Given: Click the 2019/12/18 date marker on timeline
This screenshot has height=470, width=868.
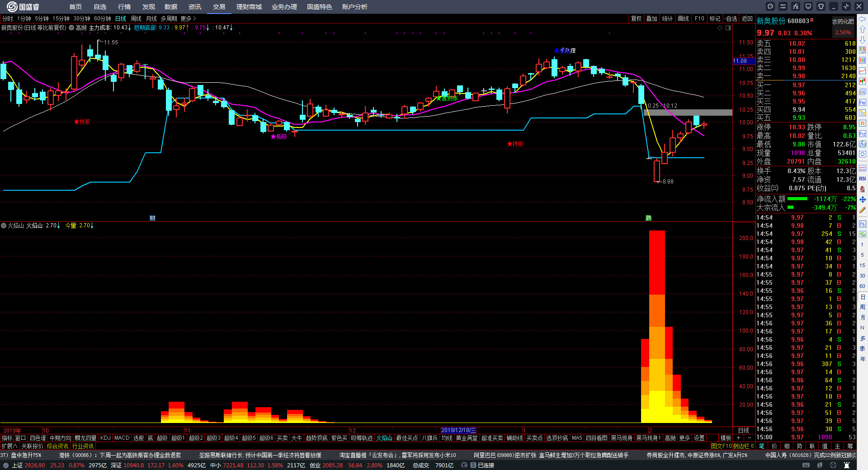Looking at the screenshot, I should click(458, 430).
